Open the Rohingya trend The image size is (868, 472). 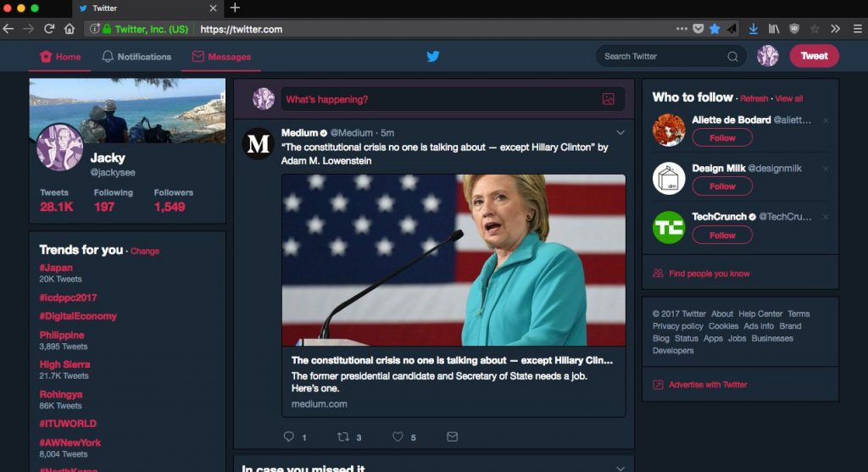[61, 395]
